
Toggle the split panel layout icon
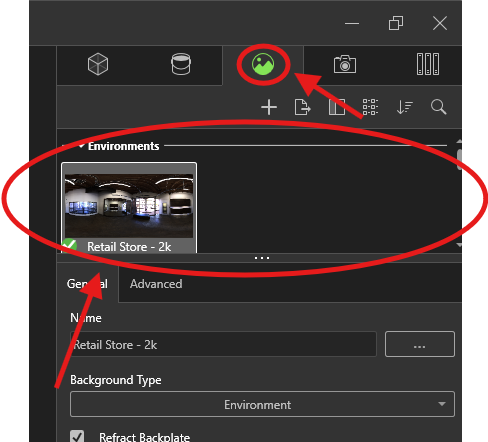[337, 107]
